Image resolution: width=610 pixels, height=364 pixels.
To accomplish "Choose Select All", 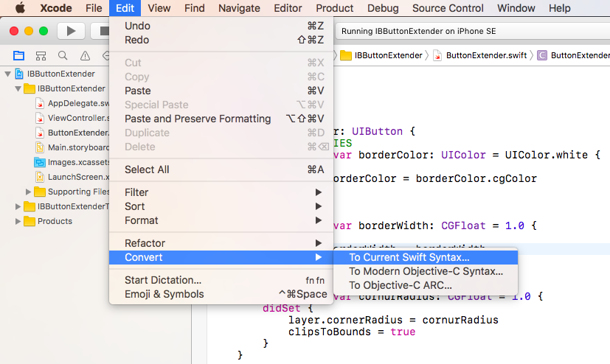I will [x=221, y=169].
